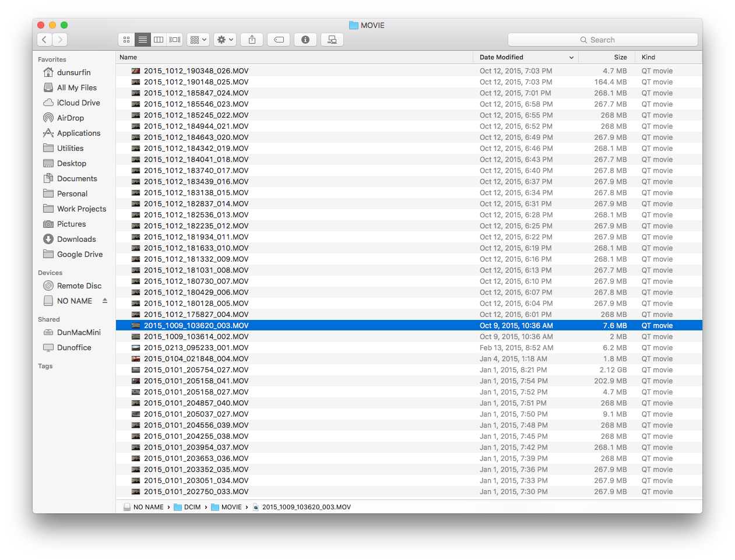Switch to icon view in toolbar

(126, 40)
